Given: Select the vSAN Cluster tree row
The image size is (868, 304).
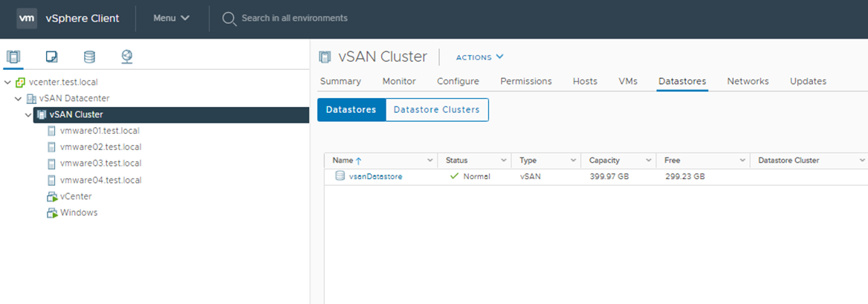Looking at the screenshot, I should point(171,115).
